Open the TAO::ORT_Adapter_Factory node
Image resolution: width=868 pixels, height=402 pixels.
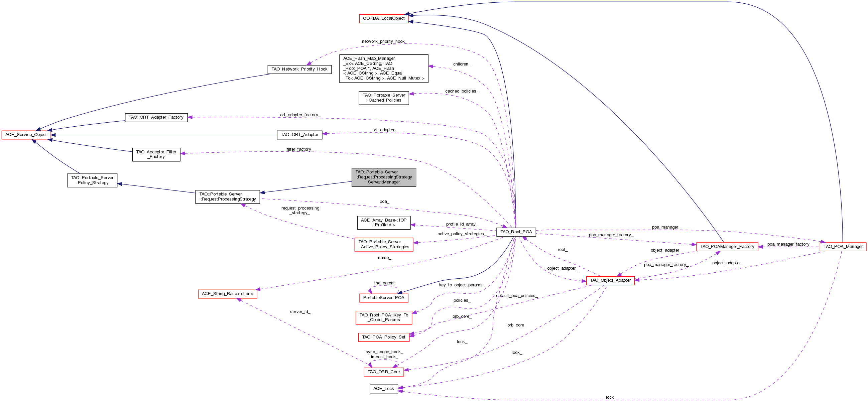tap(156, 118)
